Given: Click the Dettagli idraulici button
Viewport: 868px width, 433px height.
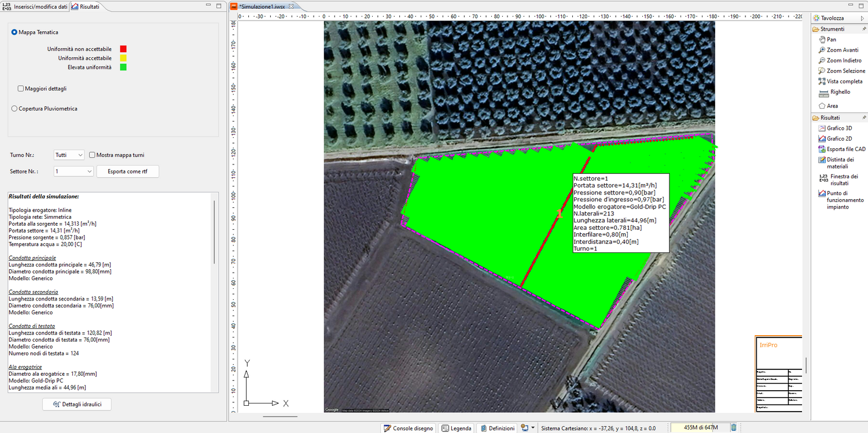Looking at the screenshot, I should (x=77, y=404).
